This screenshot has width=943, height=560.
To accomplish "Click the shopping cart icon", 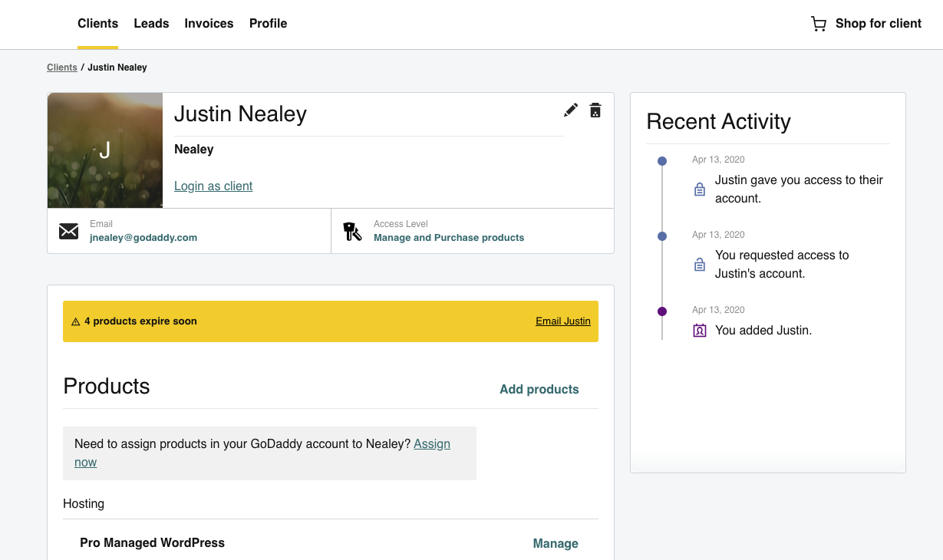I will [x=819, y=24].
